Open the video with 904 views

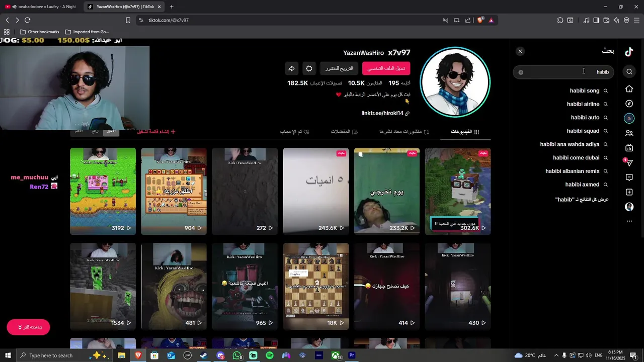click(x=174, y=191)
